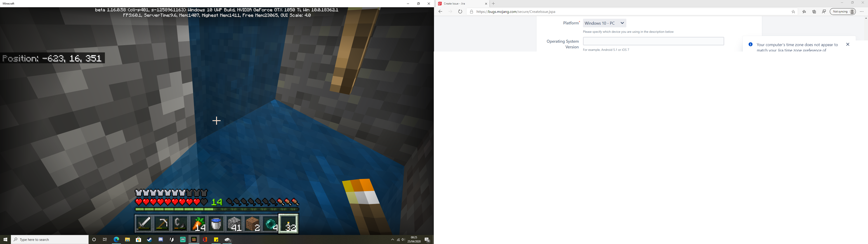Select the pickaxe in the hotbar
The width and height of the screenshot is (868, 244).
coord(162,224)
